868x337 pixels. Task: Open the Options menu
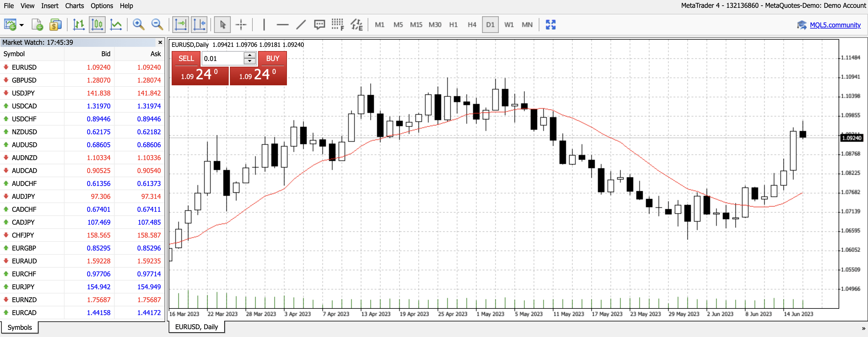[x=102, y=6]
